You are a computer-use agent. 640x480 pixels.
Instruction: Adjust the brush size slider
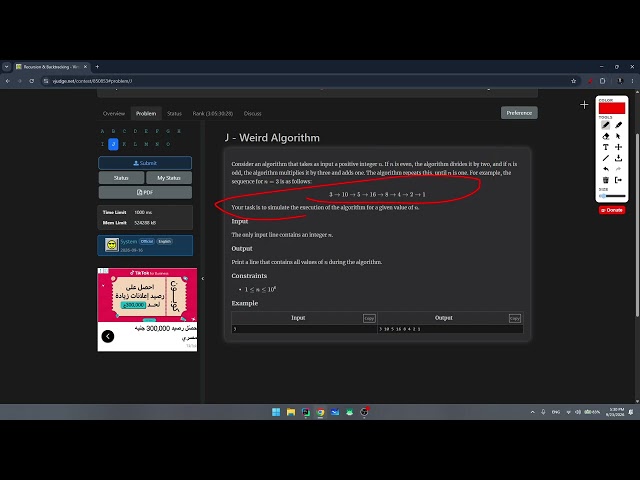(x=611, y=196)
